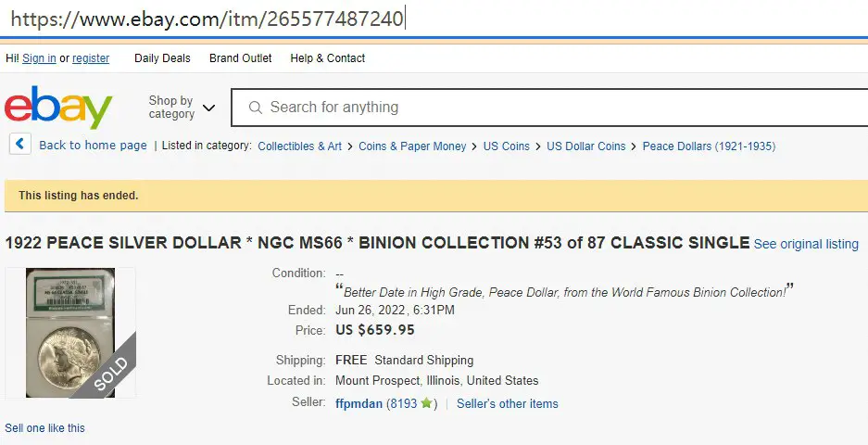Click See original listing link
868x445 pixels.
pyautogui.click(x=806, y=244)
